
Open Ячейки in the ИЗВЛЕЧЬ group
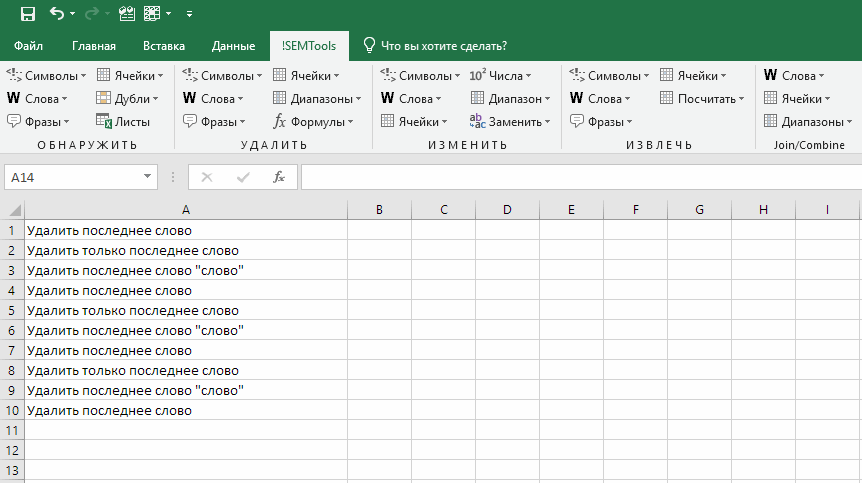[x=693, y=76]
